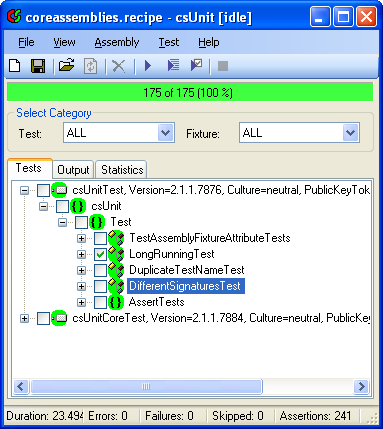The width and height of the screenshot is (383, 429).
Task: Open the Fixture category dropdown
Action: 351,133
